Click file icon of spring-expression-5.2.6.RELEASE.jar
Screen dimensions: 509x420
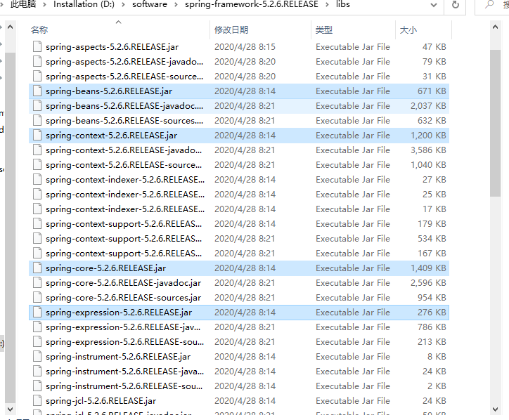[37, 313]
